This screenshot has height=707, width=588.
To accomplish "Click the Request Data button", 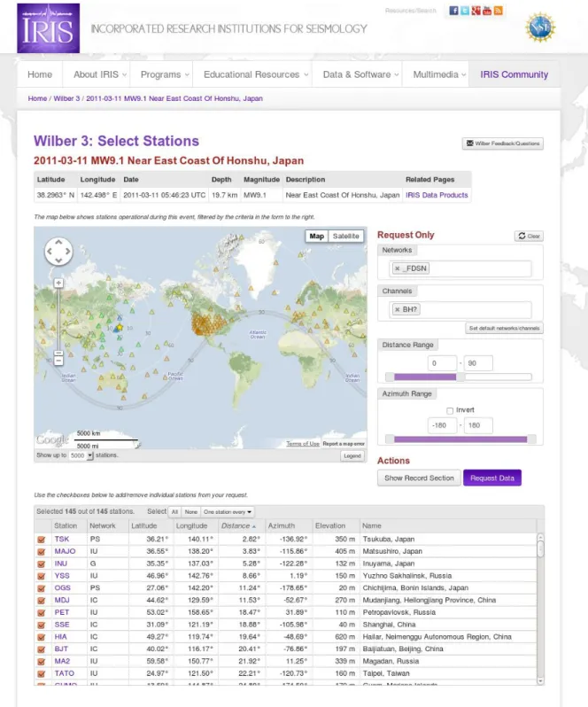I will click(492, 478).
